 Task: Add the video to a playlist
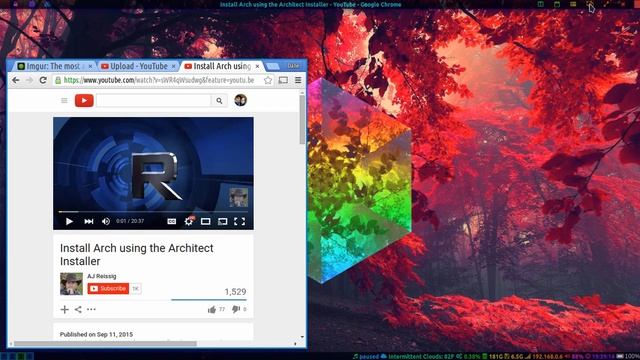pos(64,309)
